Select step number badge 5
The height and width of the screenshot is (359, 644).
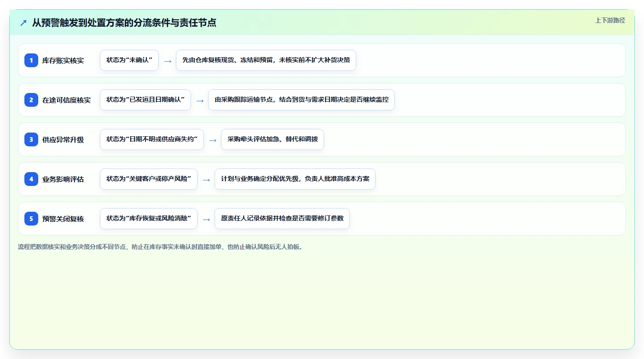[31, 219]
